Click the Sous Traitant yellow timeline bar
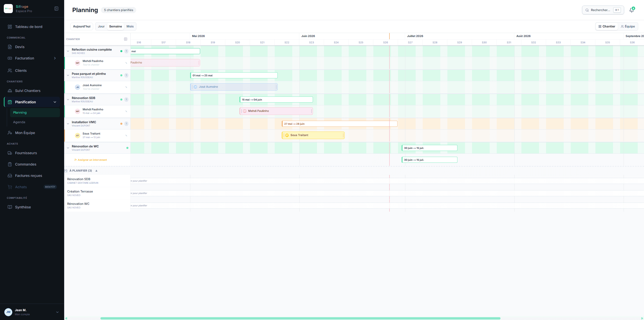Screen dimensions: 644x320 pyautogui.click(x=313, y=135)
